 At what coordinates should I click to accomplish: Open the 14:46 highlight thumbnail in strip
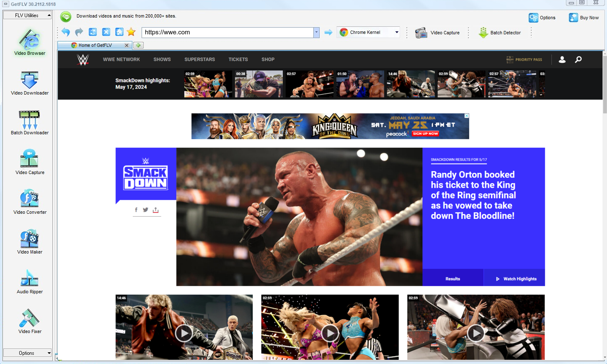click(x=411, y=84)
